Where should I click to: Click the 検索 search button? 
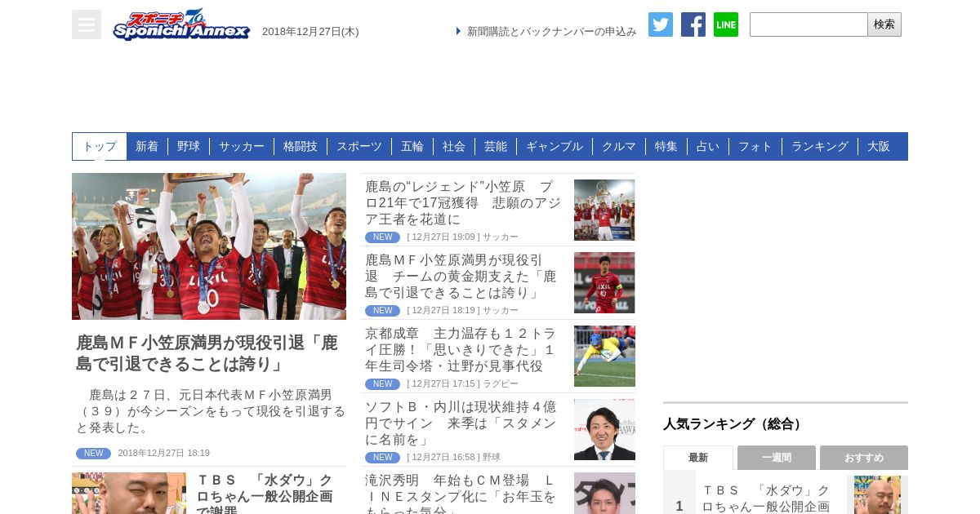884,24
